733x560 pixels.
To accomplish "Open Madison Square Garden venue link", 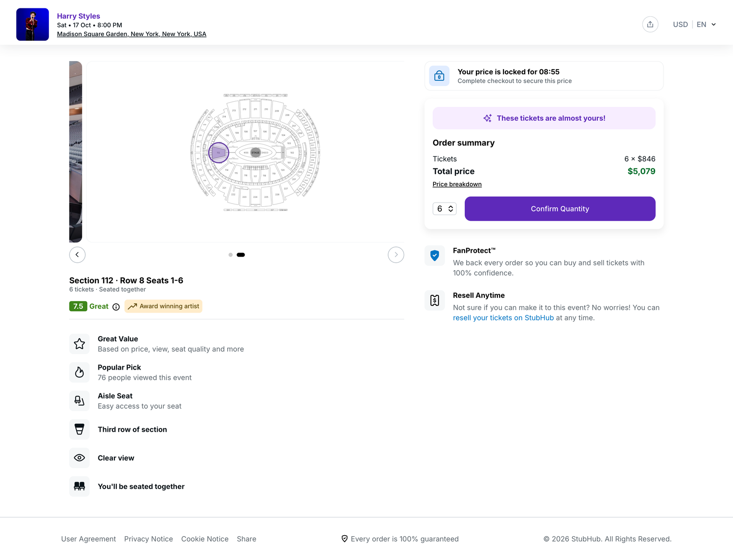I will 132,34.
